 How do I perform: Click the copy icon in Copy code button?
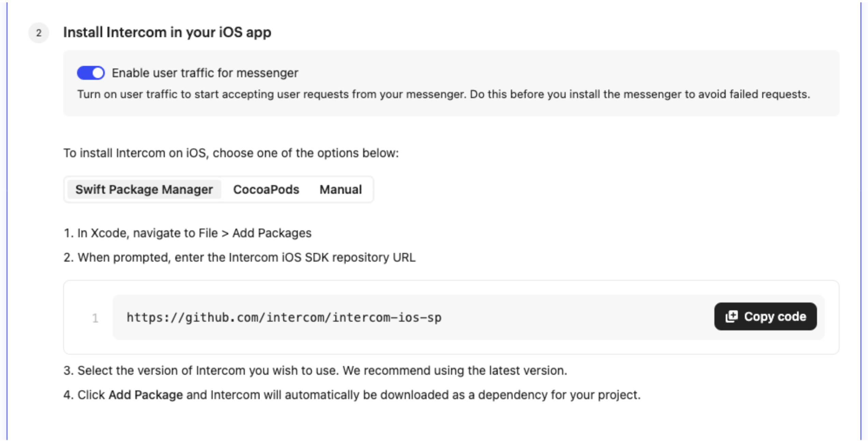click(x=732, y=316)
